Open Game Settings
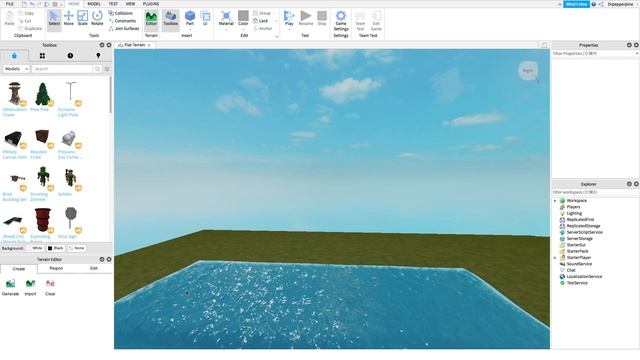 point(341,20)
